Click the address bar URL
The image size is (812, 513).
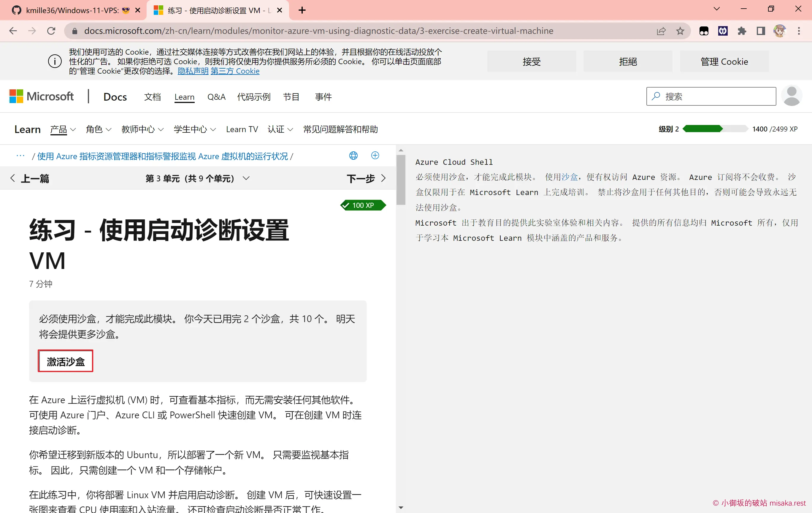point(318,31)
